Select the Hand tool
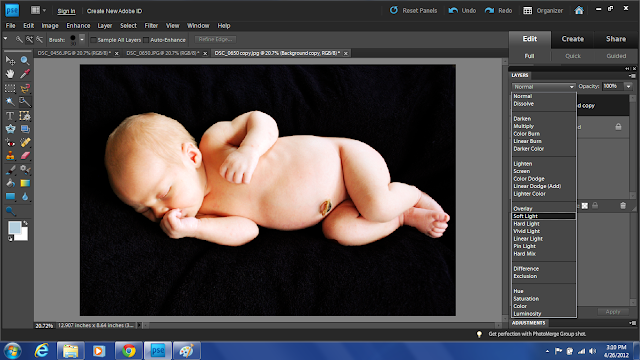This screenshot has height=360, width=640. click(x=10, y=74)
